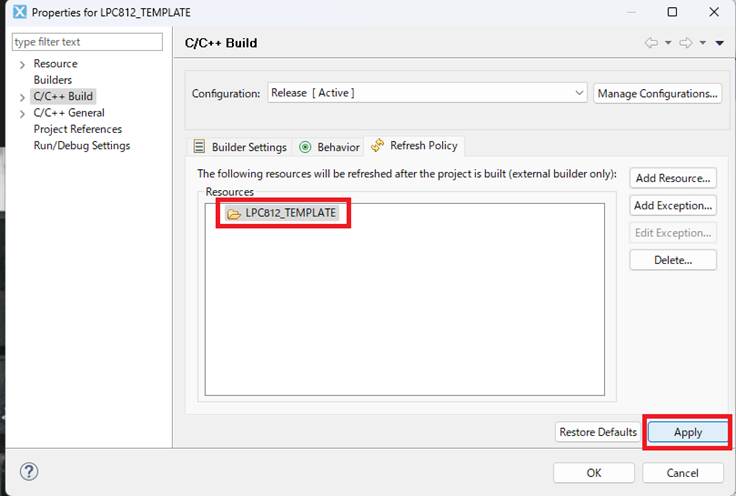
Task: Open the view menu triangle icon
Action: pyautogui.click(x=719, y=43)
